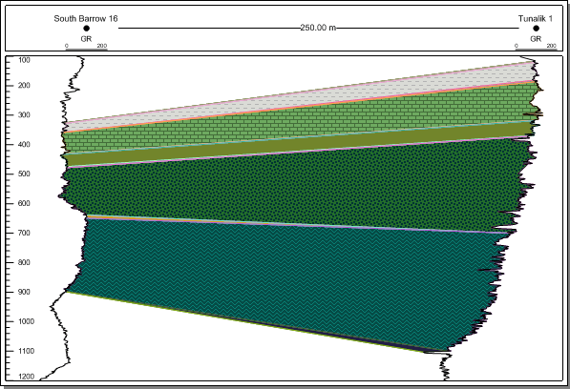Select the Tunalik 1 well name label
570x389 pixels.
click(x=535, y=19)
